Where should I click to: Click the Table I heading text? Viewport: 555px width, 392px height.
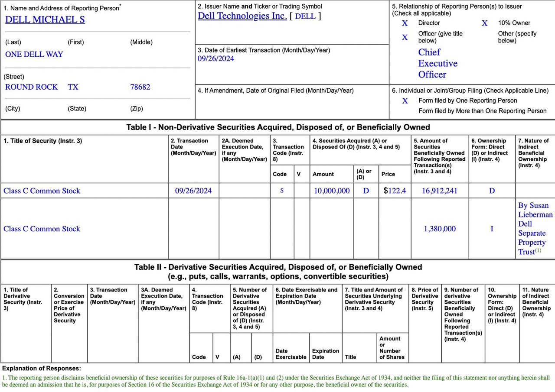click(278, 127)
